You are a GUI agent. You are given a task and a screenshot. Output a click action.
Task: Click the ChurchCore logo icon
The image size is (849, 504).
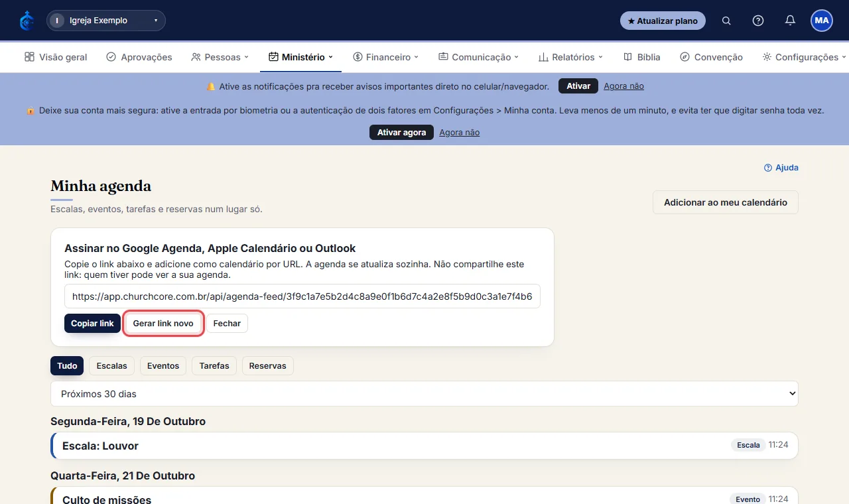[x=27, y=21]
